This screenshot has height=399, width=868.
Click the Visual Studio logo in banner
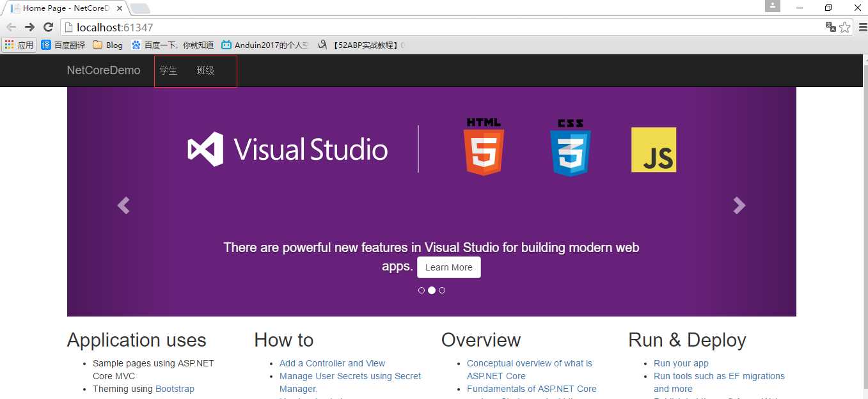pos(288,150)
